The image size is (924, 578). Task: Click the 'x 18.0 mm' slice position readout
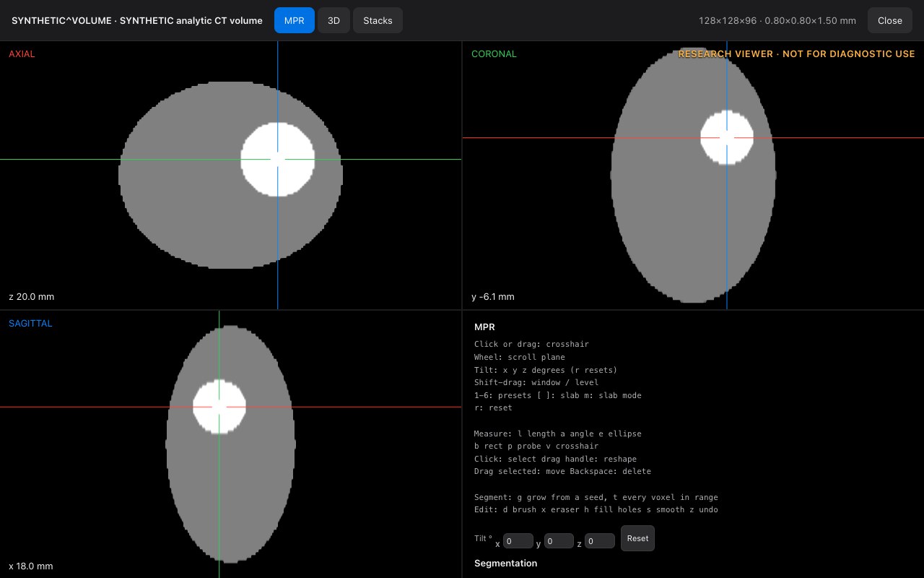[x=31, y=566]
